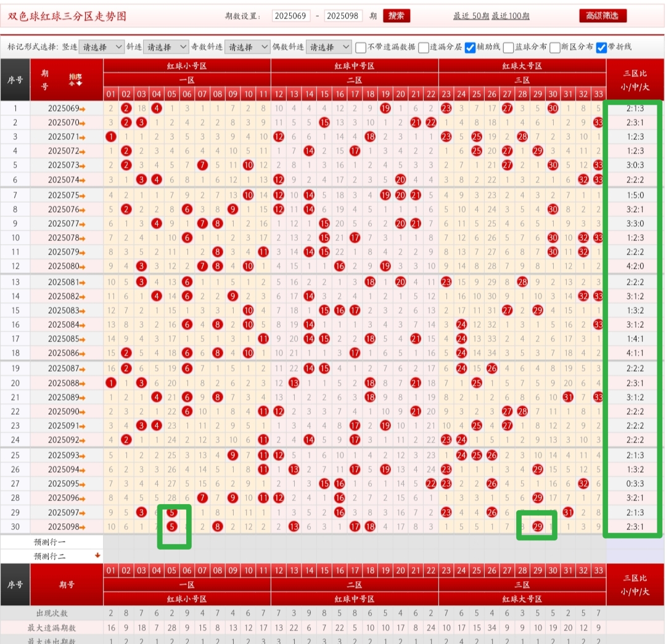Click the orange arrow beside period 2025072

(83, 152)
